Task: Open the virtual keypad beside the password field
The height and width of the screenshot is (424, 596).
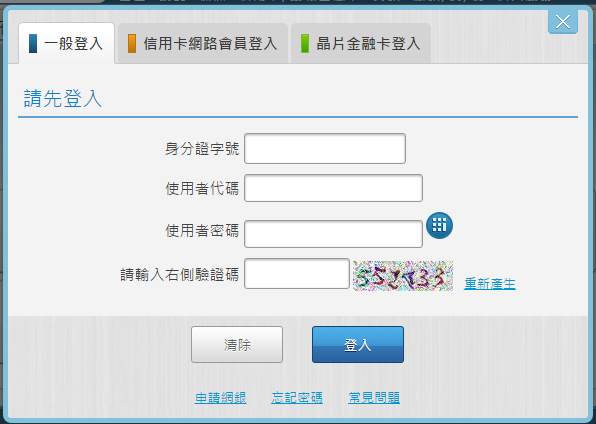Action: (x=439, y=225)
